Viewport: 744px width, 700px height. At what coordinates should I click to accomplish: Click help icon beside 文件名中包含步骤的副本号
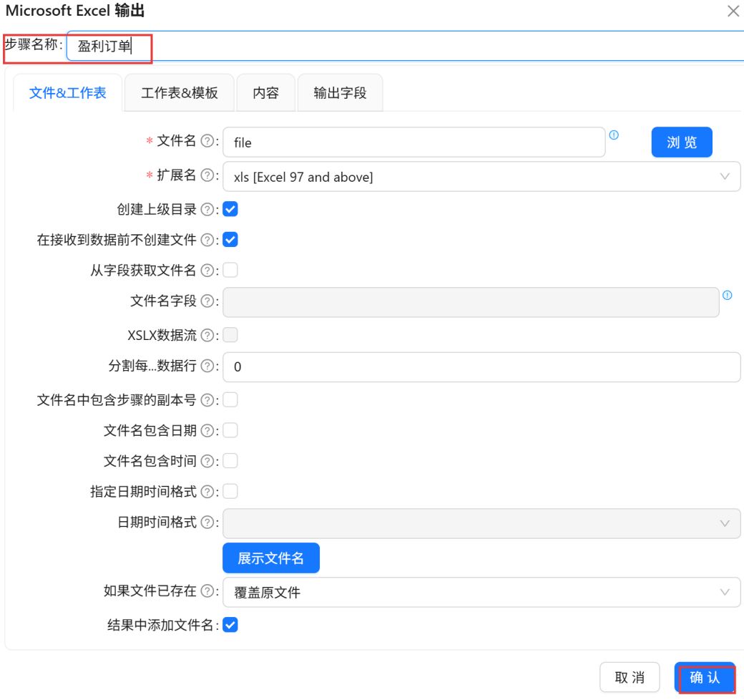click(207, 401)
